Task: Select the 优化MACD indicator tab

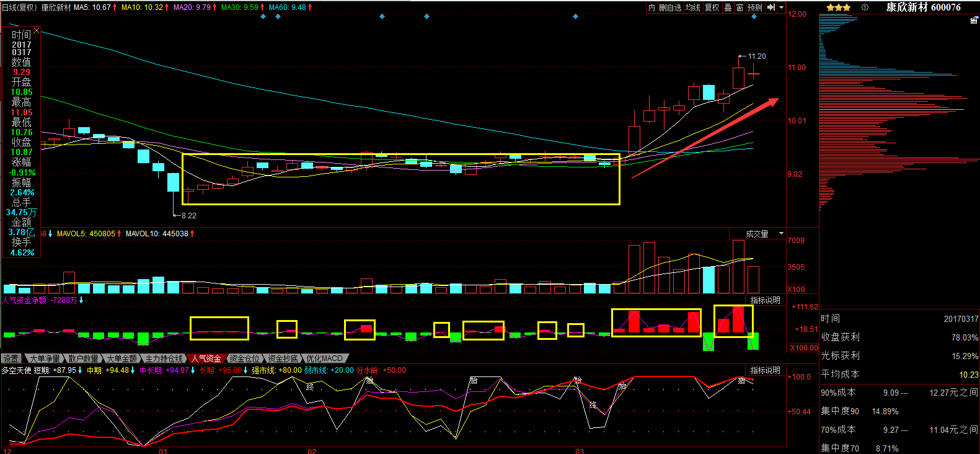Action: pos(324,358)
